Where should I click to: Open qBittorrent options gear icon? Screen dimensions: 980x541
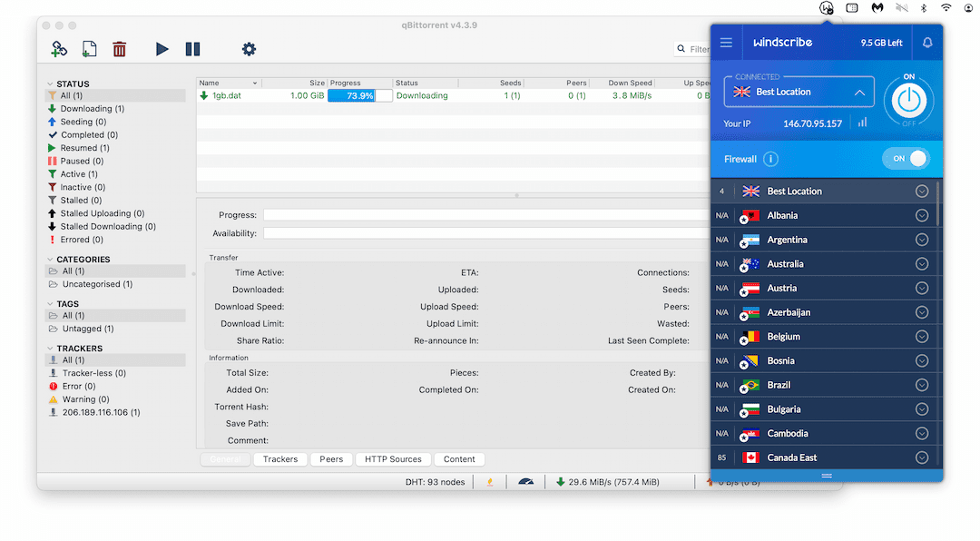[x=249, y=49]
